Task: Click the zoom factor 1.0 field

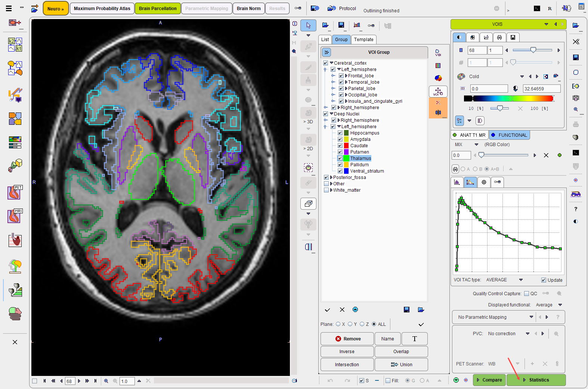Action: [x=127, y=381]
